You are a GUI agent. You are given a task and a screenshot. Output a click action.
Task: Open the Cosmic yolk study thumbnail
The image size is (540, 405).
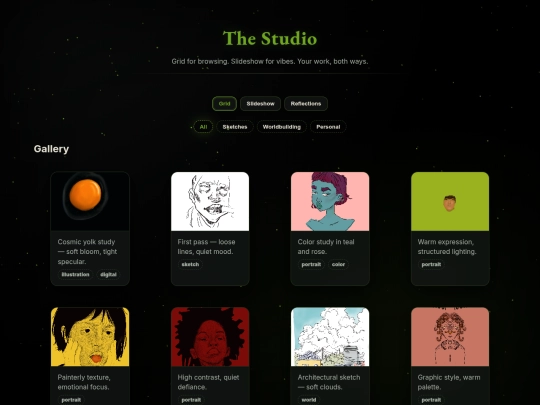(90, 201)
